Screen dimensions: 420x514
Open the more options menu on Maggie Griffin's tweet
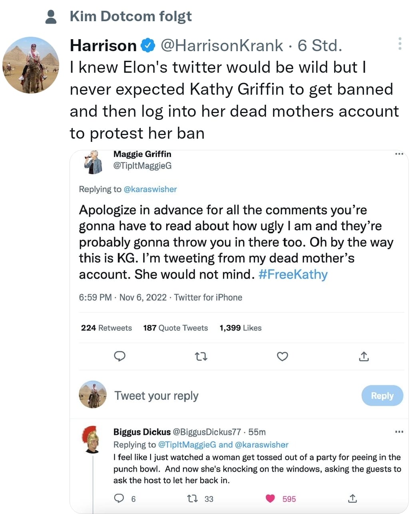point(399,154)
